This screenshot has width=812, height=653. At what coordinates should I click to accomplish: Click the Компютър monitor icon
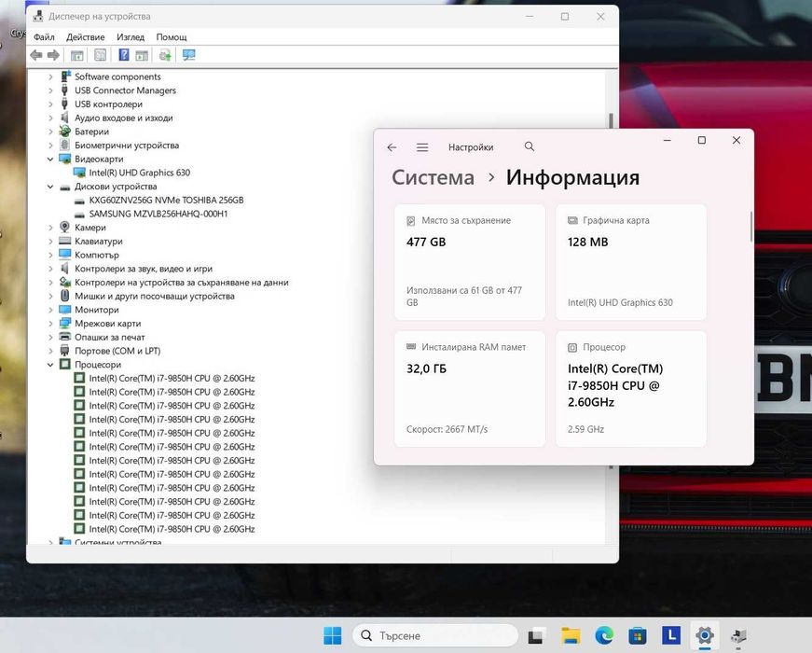point(64,255)
